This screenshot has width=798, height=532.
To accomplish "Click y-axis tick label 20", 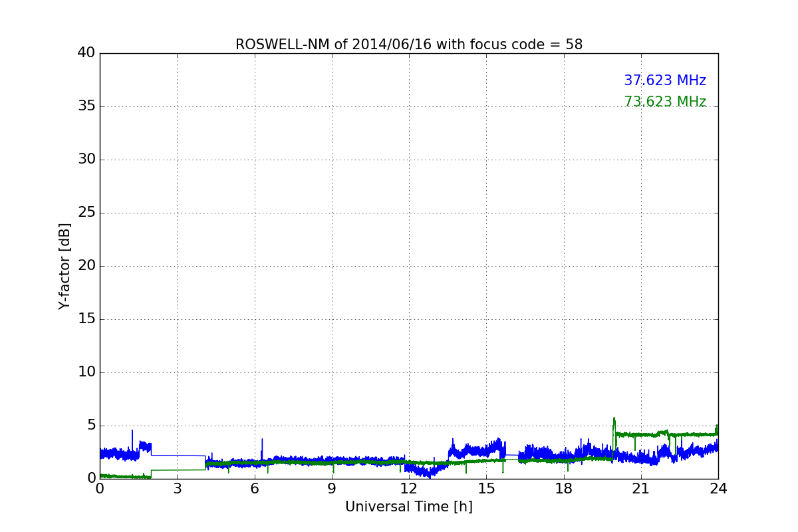I will tap(86, 265).
